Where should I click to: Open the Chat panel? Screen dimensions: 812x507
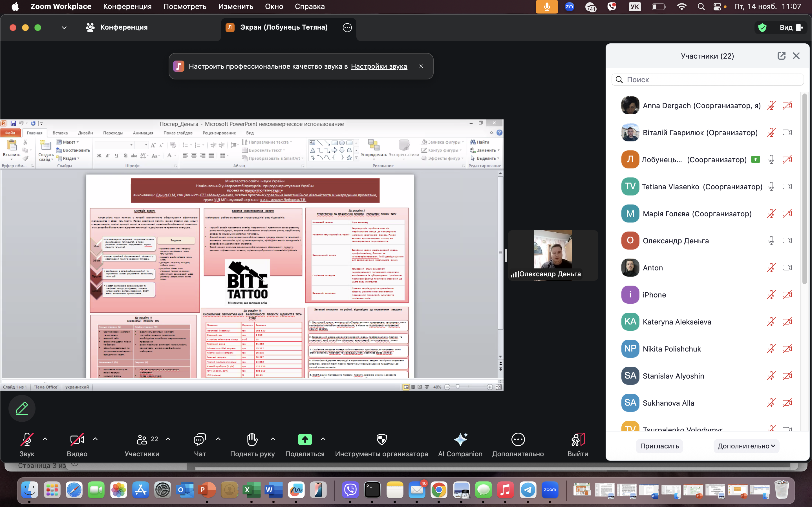pos(200,439)
